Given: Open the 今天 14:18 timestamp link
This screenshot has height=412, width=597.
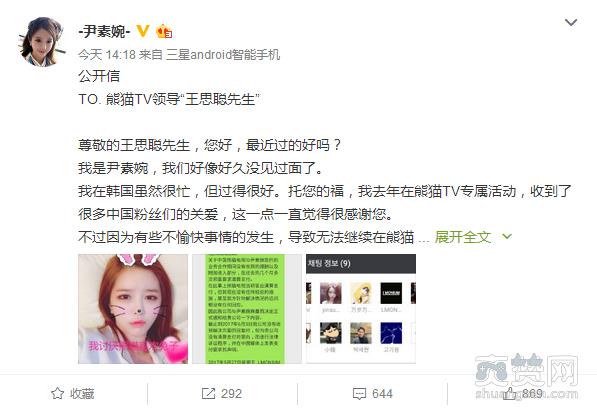Looking at the screenshot, I should pos(107,55).
